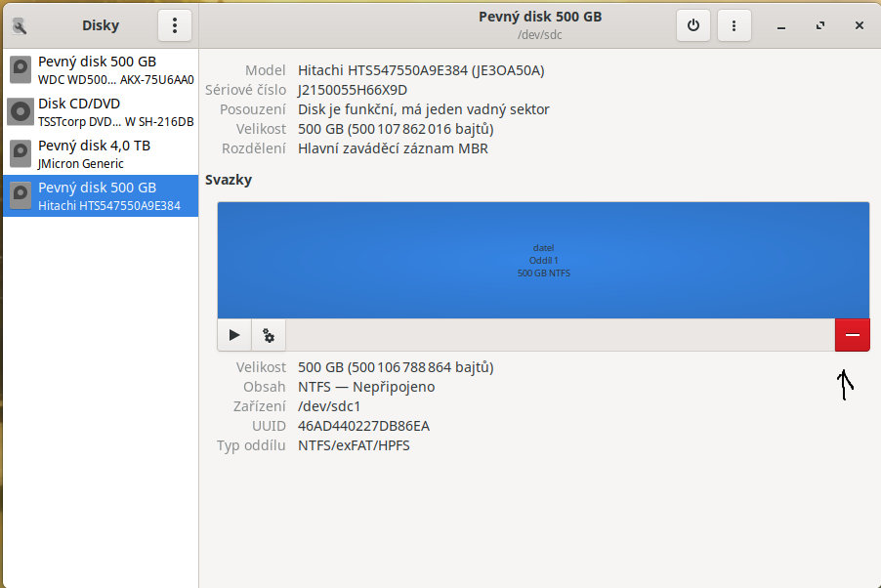This screenshot has height=588, width=881.
Task: Minimize the Disks window
Action: (x=781, y=25)
